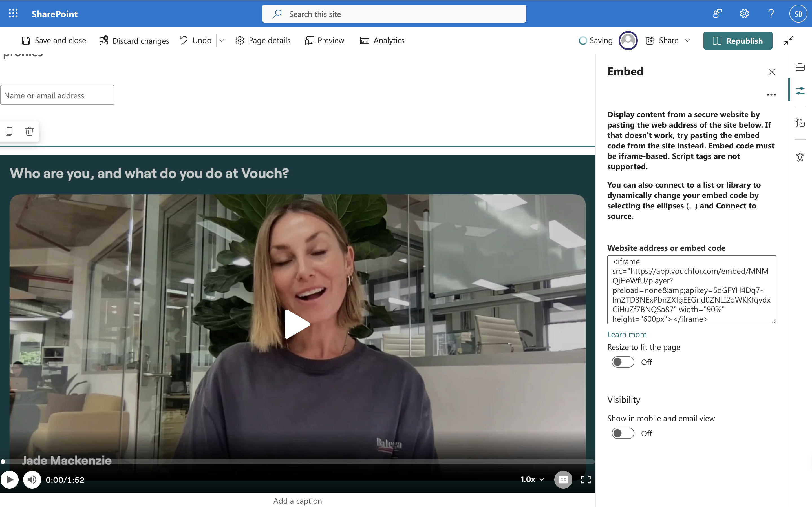Click the settings gear in header
812x507 pixels.
(x=744, y=14)
